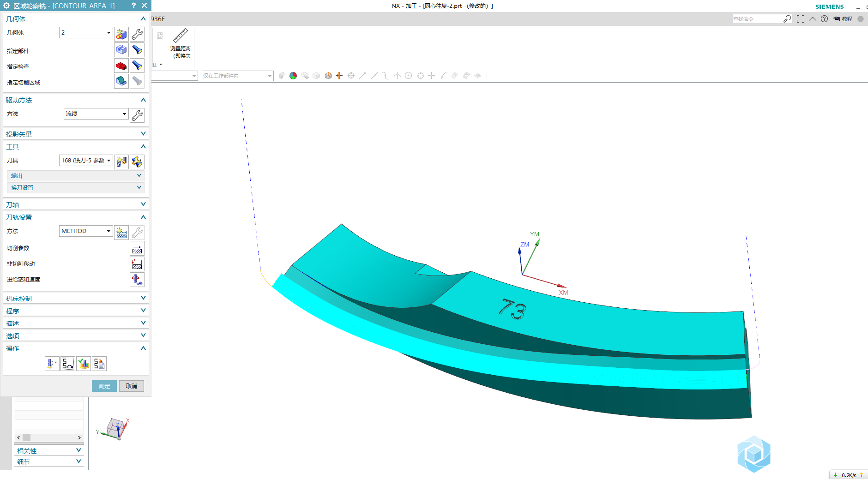This screenshot has width=868, height=479.
Task: Open the 查找命令 search magnifier icon
Action: tap(787, 19)
